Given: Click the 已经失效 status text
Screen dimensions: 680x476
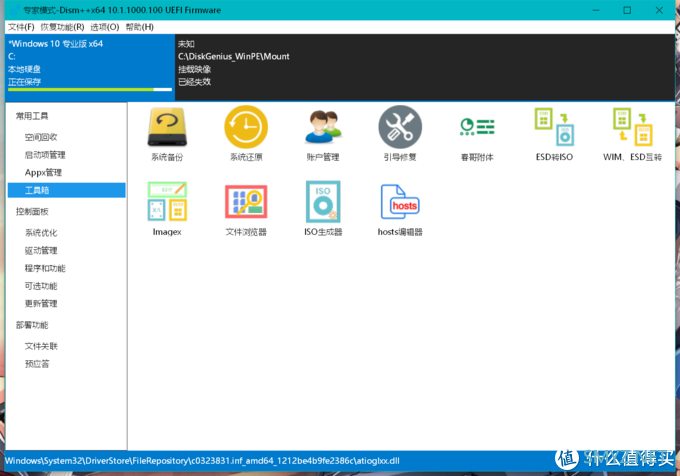Looking at the screenshot, I should [194, 82].
